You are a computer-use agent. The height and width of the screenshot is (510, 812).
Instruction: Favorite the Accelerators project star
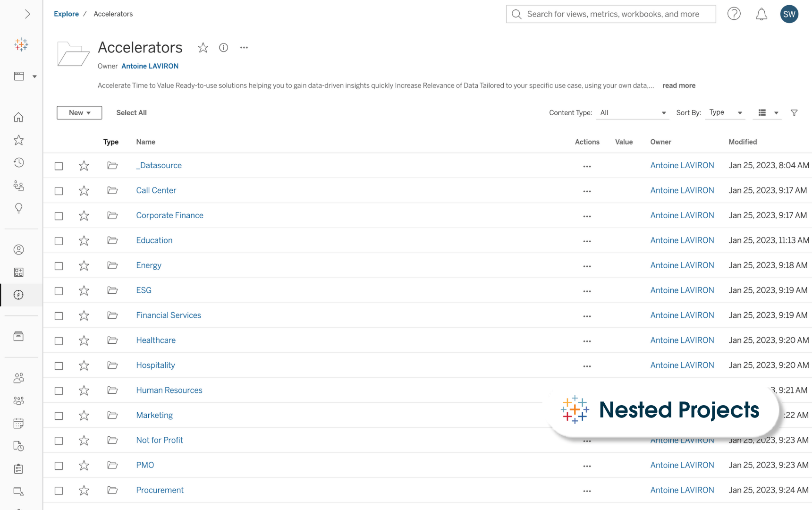(x=203, y=48)
